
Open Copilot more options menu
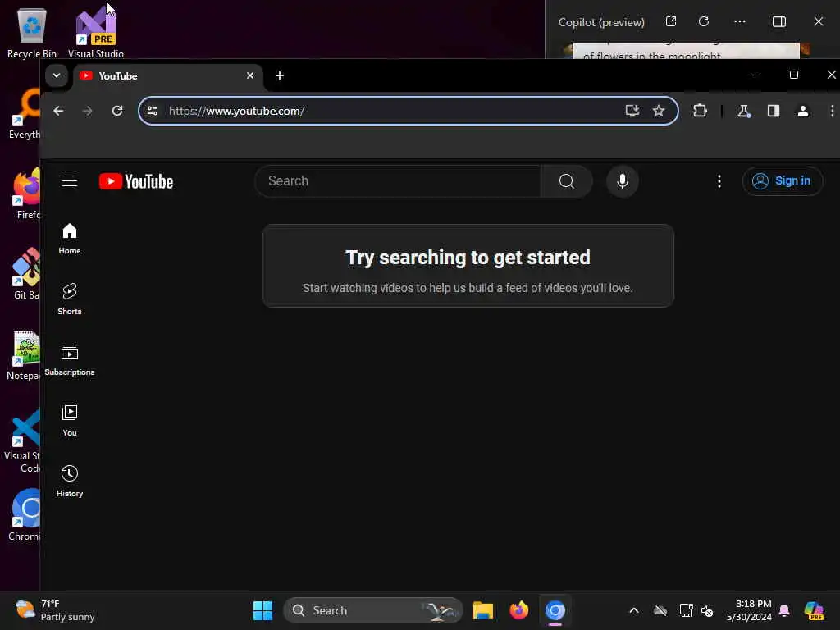[740, 21]
